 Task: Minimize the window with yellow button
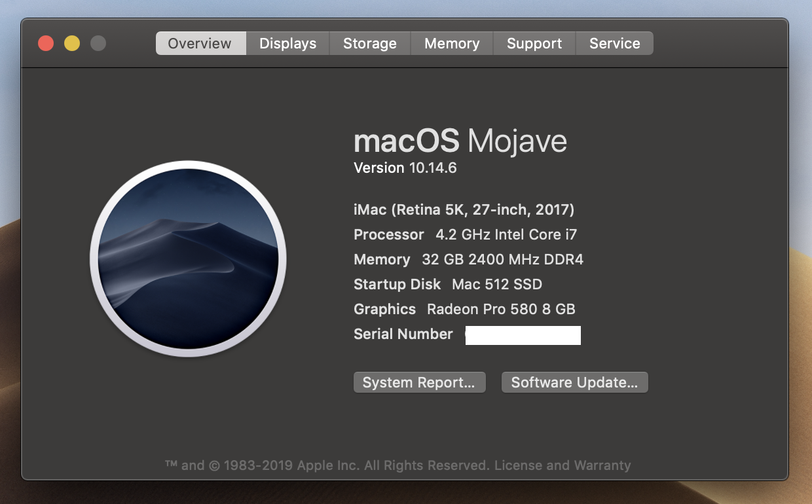(72, 44)
